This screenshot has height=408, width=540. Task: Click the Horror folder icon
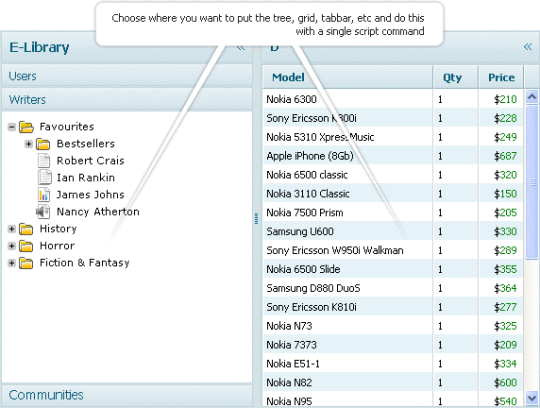pyautogui.click(x=26, y=246)
